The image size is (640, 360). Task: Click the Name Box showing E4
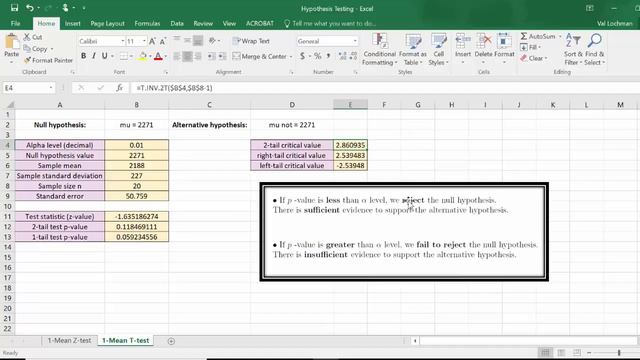(x=28, y=88)
